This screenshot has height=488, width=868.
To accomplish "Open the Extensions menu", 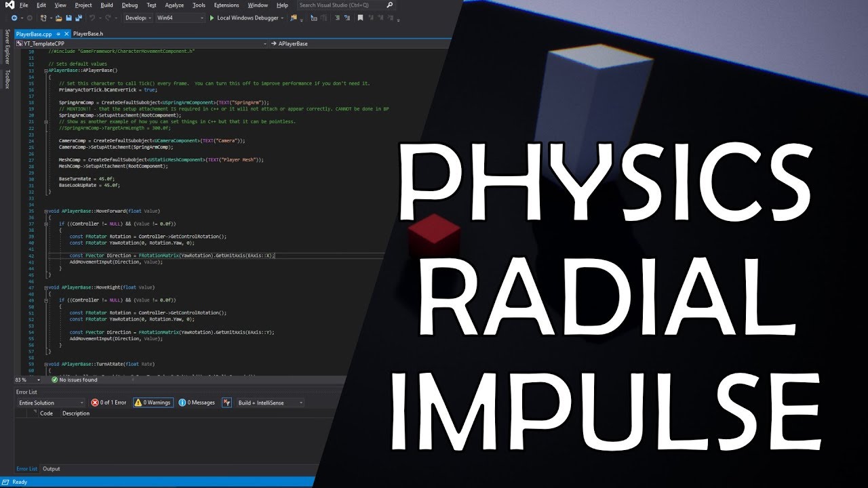I will pyautogui.click(x=226, y=5).
